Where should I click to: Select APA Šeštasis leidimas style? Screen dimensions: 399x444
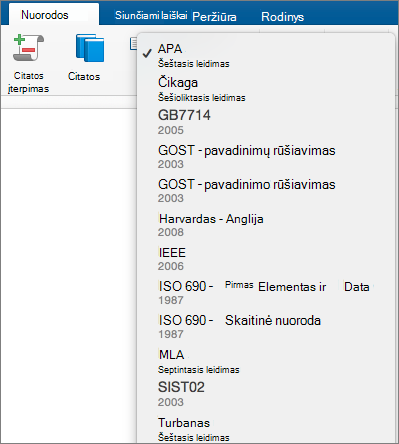pos(266,55)
